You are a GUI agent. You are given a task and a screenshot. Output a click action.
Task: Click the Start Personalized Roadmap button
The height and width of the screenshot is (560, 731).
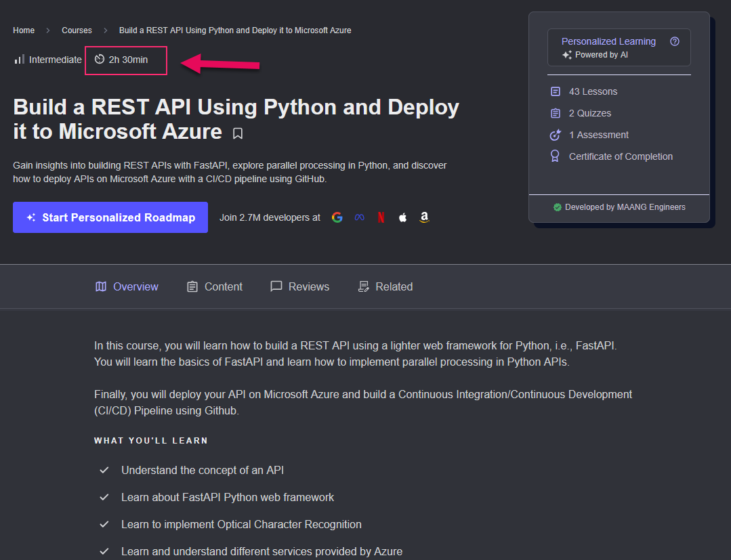(110, 217)
